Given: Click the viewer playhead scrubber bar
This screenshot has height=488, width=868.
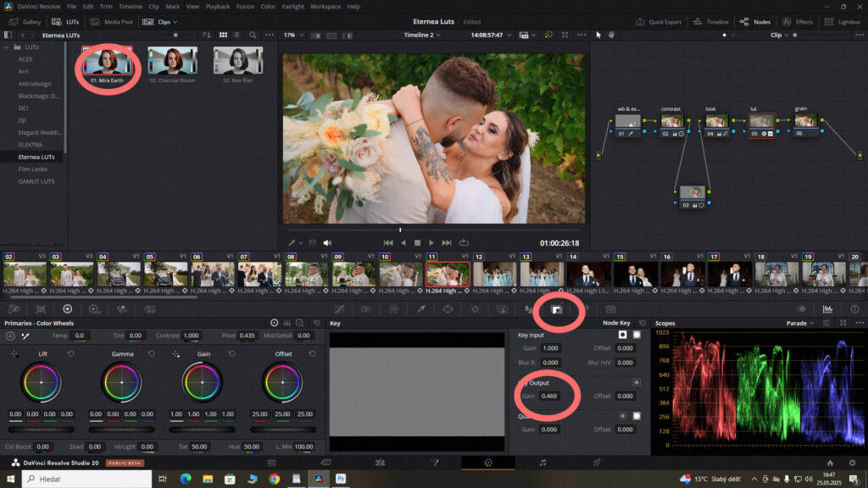Looking at the screenshot, I should (433, 230).
